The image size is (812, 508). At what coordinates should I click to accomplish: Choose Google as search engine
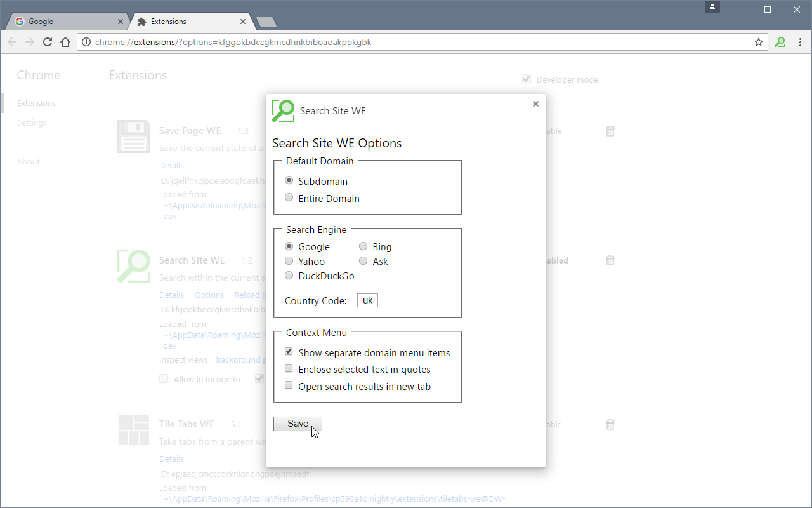(x=289, y=246)
